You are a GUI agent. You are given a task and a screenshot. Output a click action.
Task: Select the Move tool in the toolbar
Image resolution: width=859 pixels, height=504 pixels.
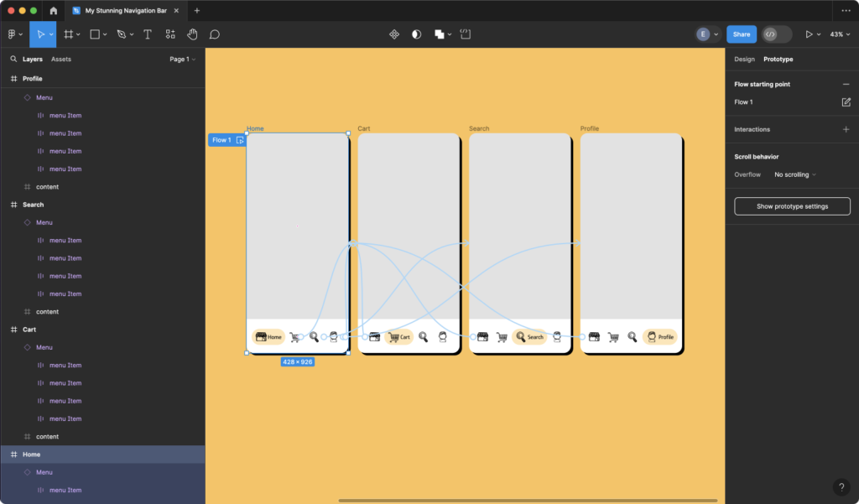click(x=40, y=34)
